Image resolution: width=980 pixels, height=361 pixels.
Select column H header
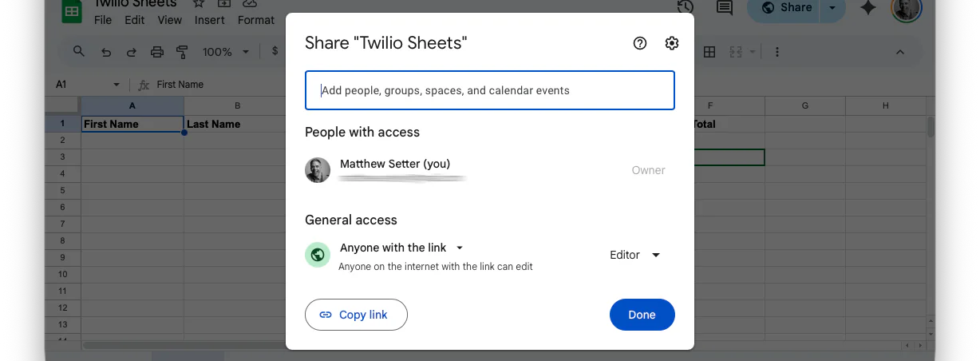pyautogui.click(x=886, y=105)
